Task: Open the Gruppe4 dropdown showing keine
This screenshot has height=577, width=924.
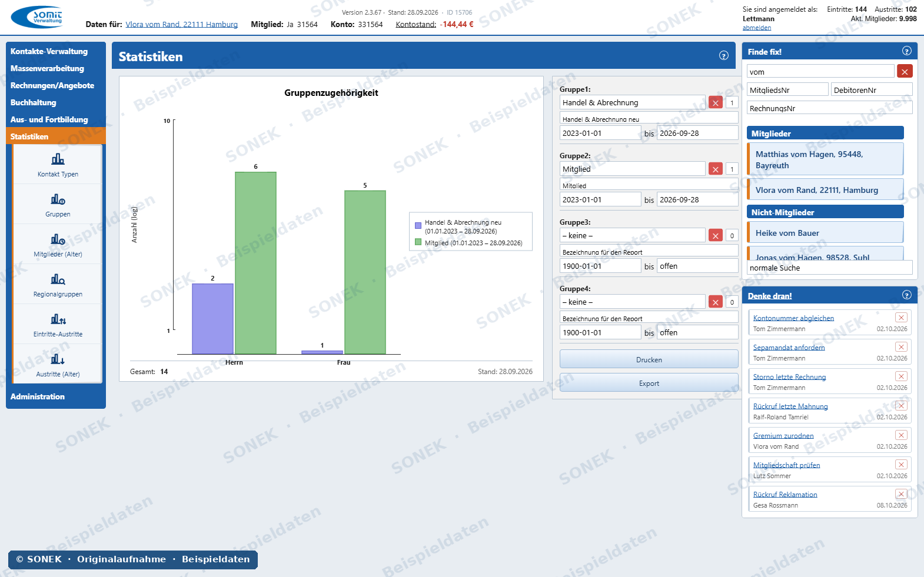Action: click(633, 302)
